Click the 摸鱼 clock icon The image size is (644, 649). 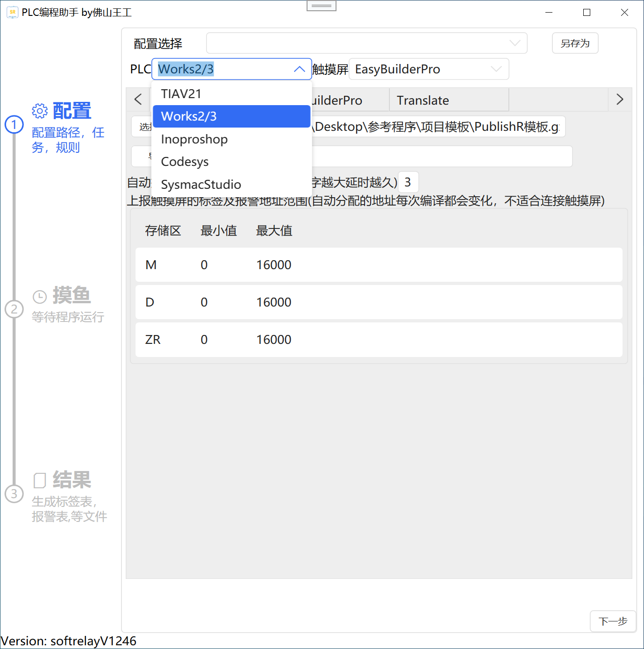[x=40, y=296]
